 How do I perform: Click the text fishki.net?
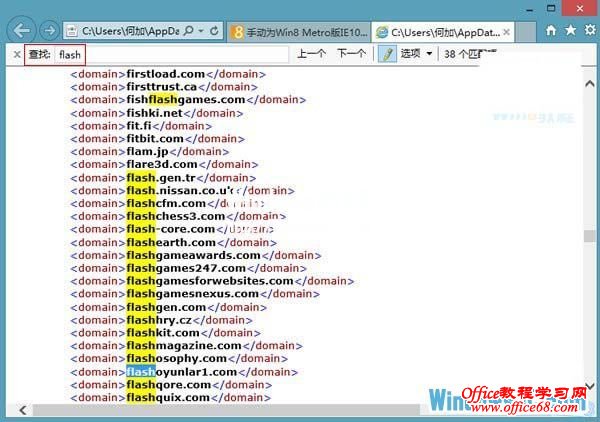154,113
